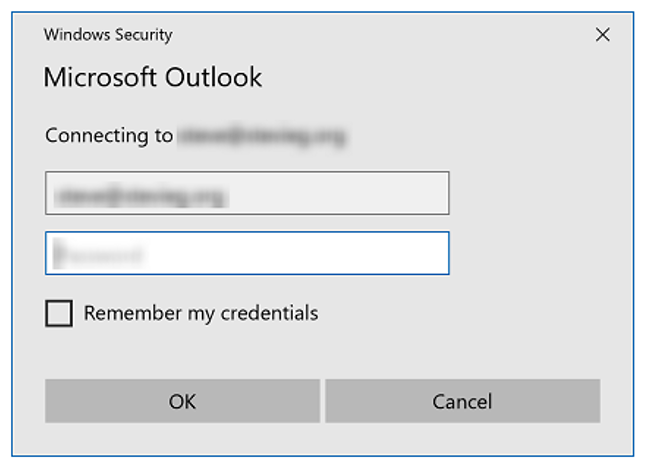Viewport: 646px width, 467px height.
Task: Dismiss the prompt using Cancel button
Action: 463,401
